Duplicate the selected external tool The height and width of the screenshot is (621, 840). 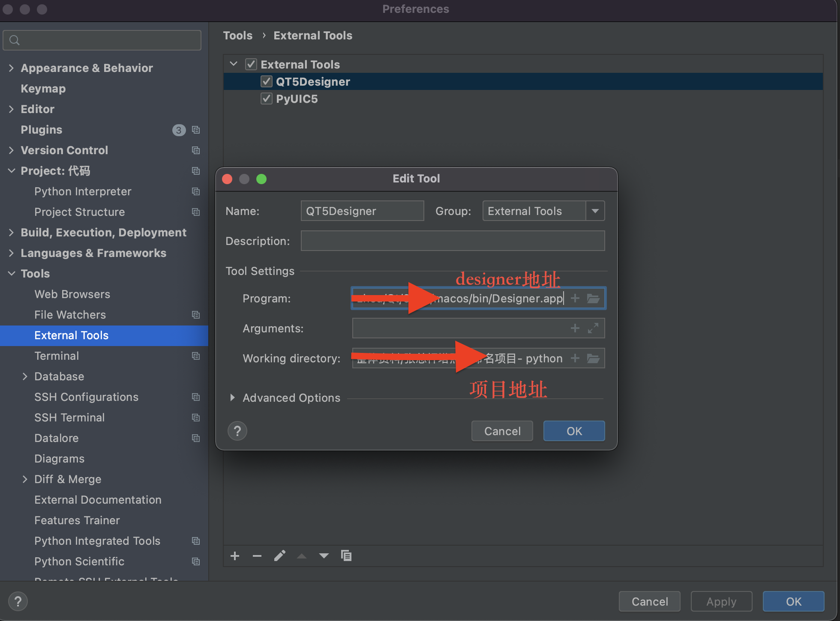coord(346,555)
